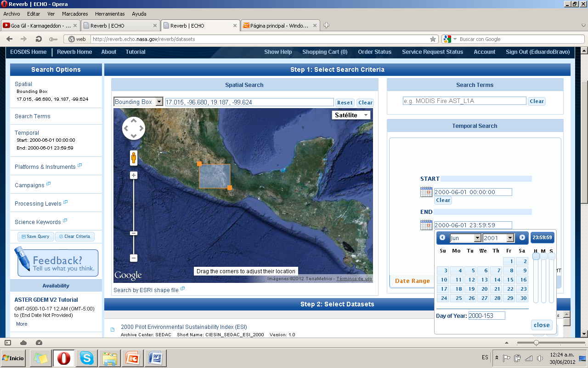
Task: Click the Opera Turbo speedometer icon
Action: (39, 343)
